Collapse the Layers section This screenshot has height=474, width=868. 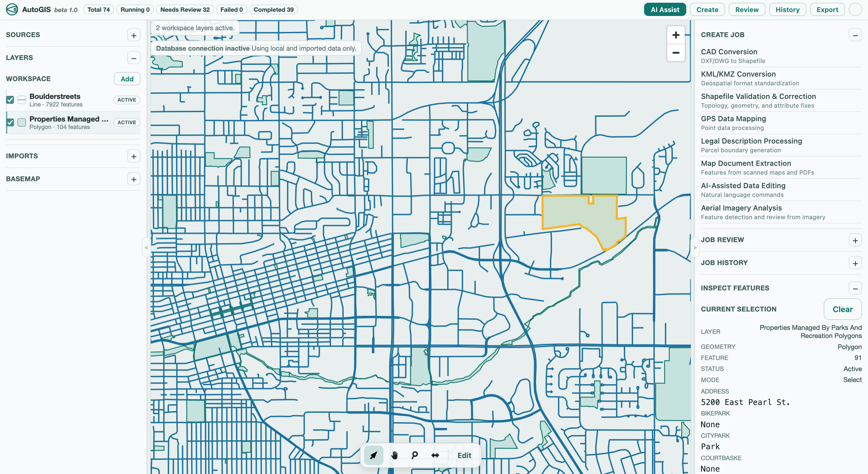click(x=134, y=58)
